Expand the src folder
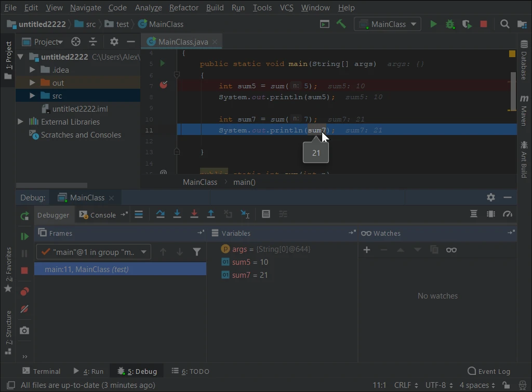 click(32, 96)
